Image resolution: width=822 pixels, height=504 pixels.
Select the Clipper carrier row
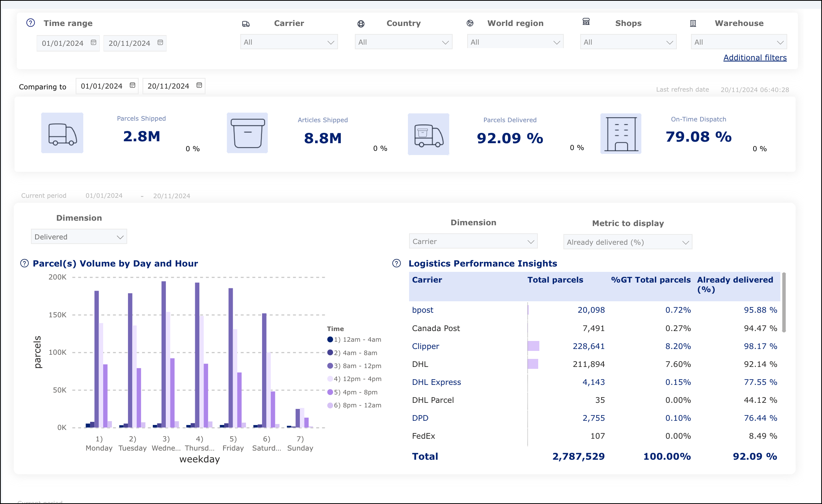pos(426,346)
